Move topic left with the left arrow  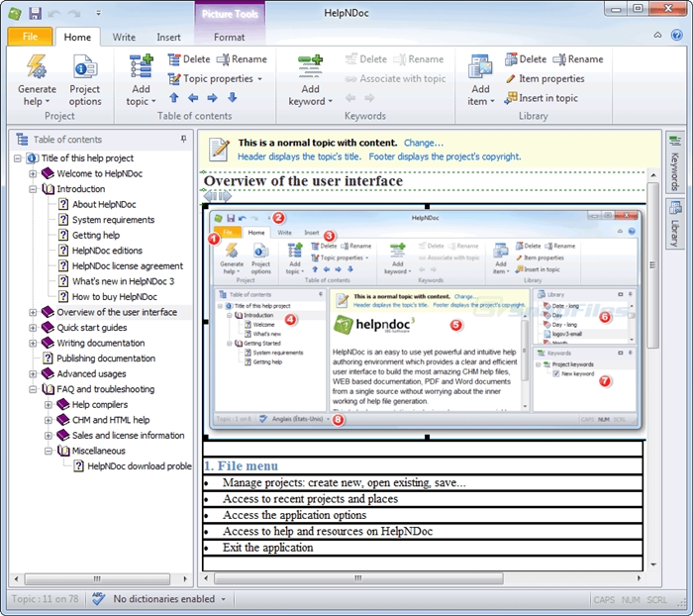[x=193, y=98]
